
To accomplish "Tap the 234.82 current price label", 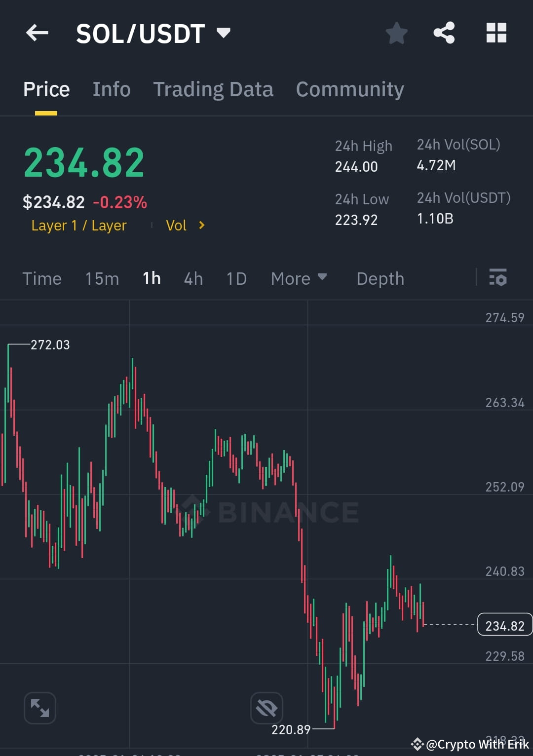I will coord(84,162).
